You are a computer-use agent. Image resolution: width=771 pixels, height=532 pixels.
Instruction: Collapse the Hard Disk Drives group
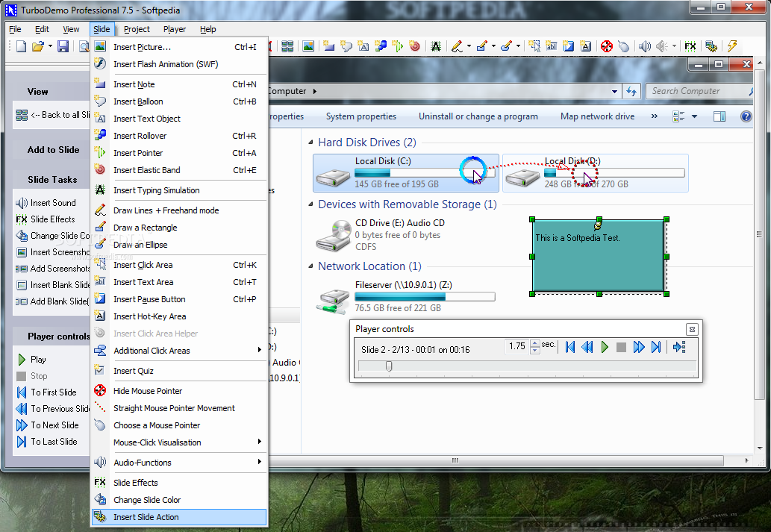pyautogui.click(x=310, y=142)
